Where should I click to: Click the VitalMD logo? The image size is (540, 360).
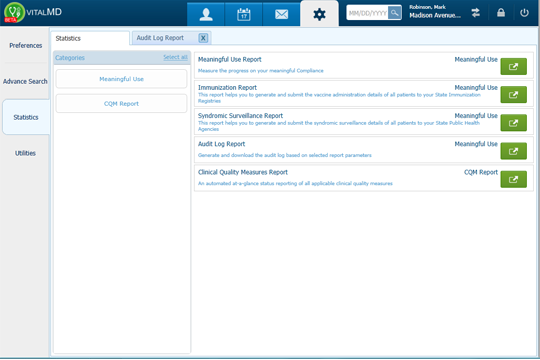pos(33,12)
